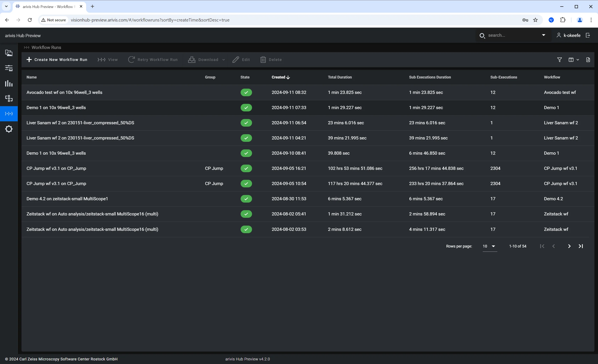Select Liver Sanam run created 2024-09-11 04:21

click(x=308, y=138)
